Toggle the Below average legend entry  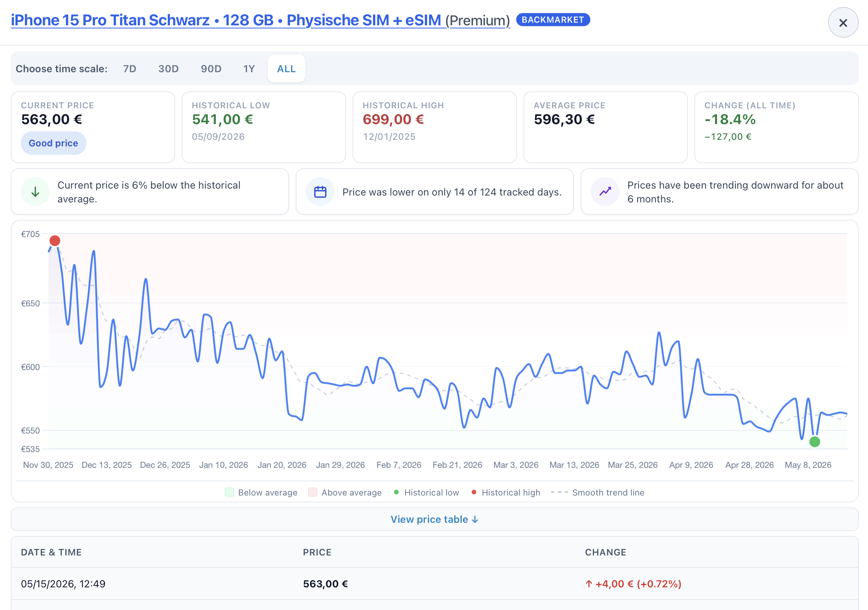[x=261, y=492]
